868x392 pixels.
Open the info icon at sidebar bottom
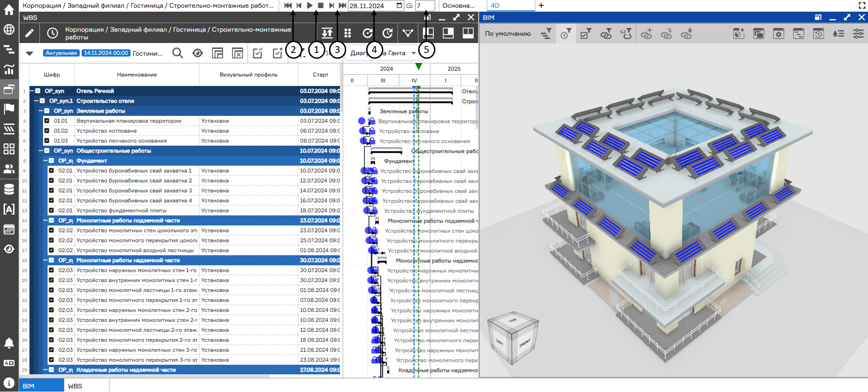[x=9, y=383]
